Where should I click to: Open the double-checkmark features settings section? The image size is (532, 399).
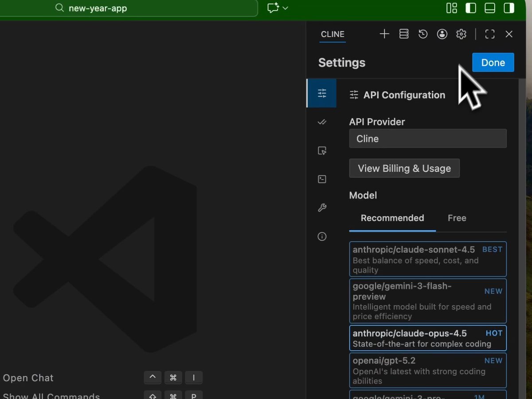pyautogui.click(x=322, y=122)
